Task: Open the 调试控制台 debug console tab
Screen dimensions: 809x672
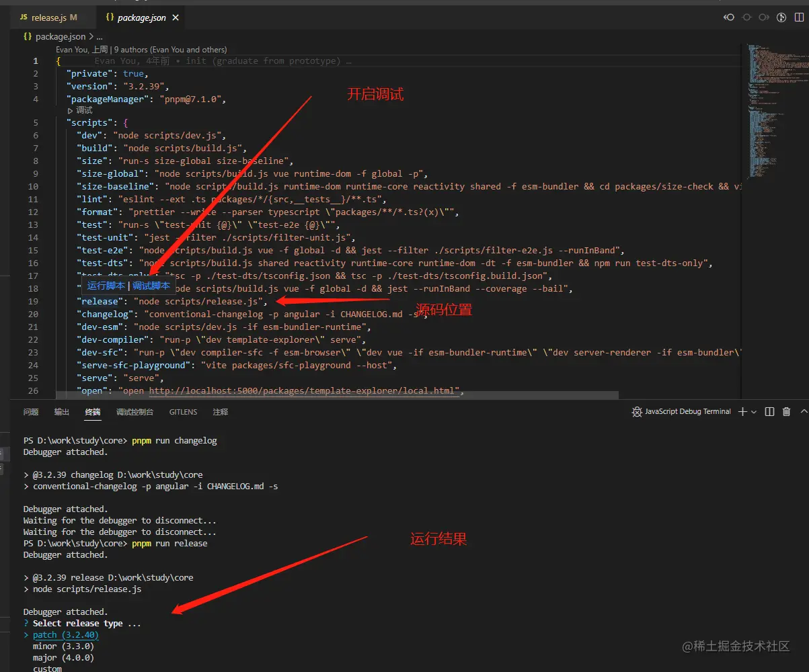Action: (x=134, y=411)
